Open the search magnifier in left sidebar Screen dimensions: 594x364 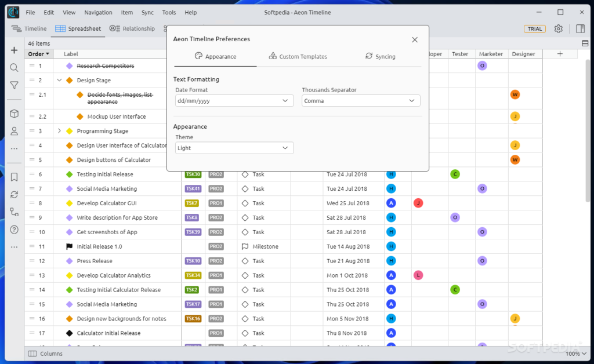click(x=14, y=68)
